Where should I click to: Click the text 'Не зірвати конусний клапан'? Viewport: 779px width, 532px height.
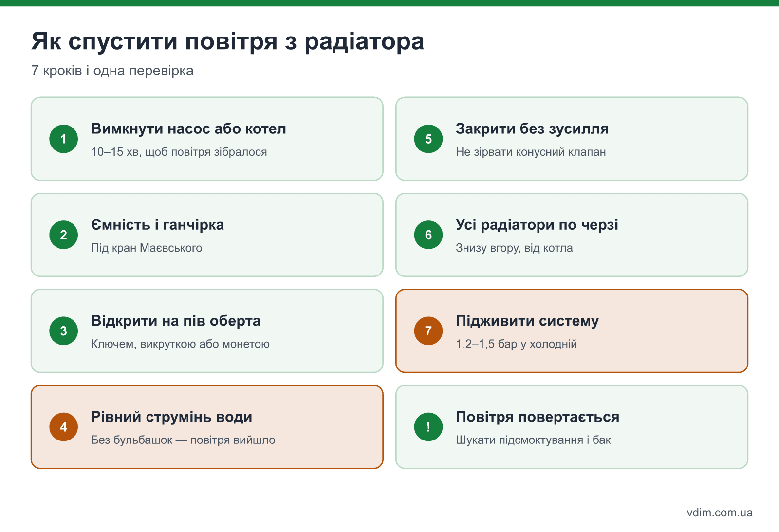pos(531,152)
